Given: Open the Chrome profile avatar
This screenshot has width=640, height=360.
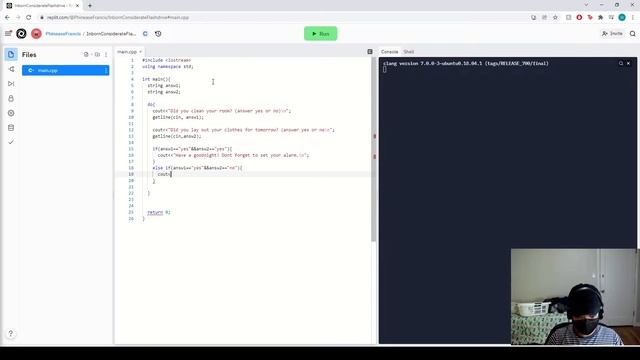Looking at the screenshot, I should coord(622,17).
